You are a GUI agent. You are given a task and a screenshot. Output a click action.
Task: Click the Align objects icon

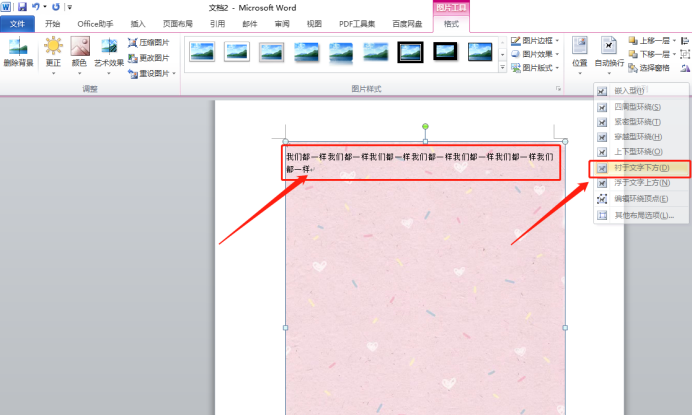pyautogui.click(x=685, y=41)
